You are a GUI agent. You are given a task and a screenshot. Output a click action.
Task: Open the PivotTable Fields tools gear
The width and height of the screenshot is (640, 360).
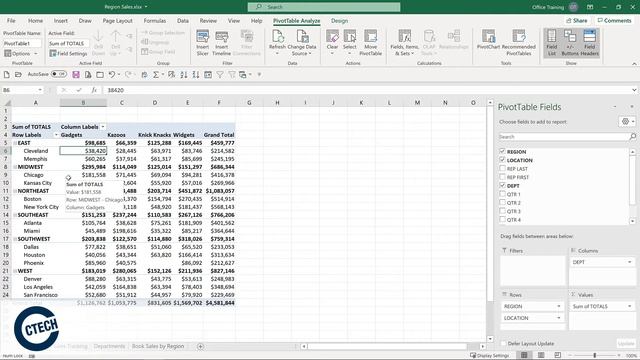pos(627,121)
